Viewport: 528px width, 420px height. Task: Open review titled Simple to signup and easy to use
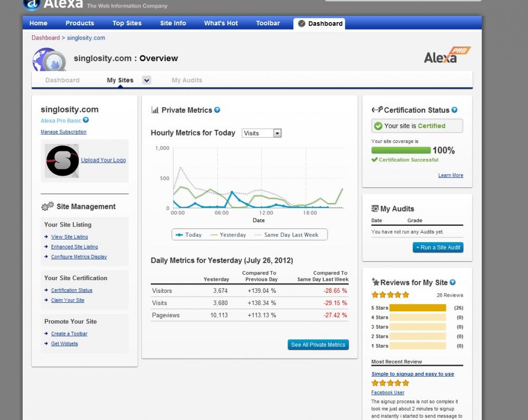click(412, 374)
